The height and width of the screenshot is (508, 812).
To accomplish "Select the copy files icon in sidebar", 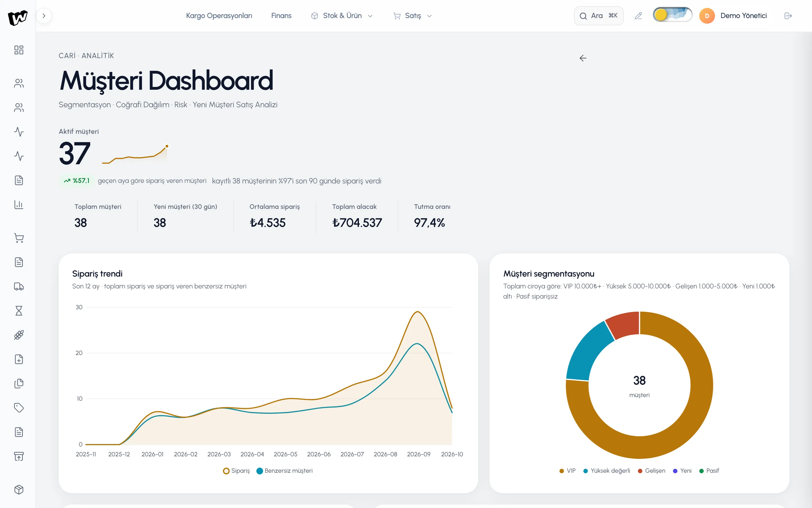I will point(19,383).
